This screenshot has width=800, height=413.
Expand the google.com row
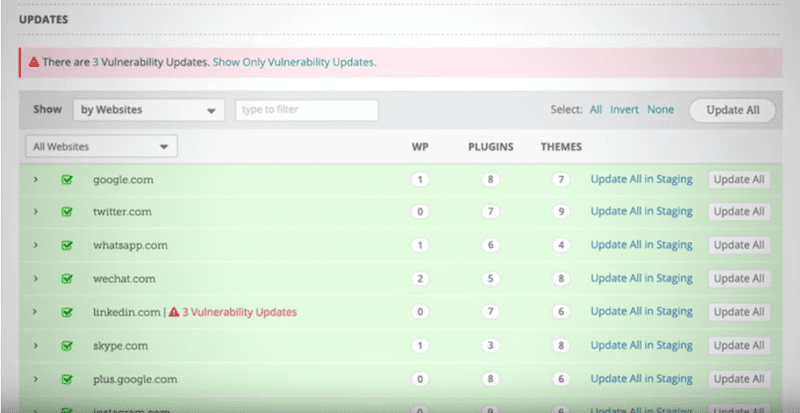36,180
